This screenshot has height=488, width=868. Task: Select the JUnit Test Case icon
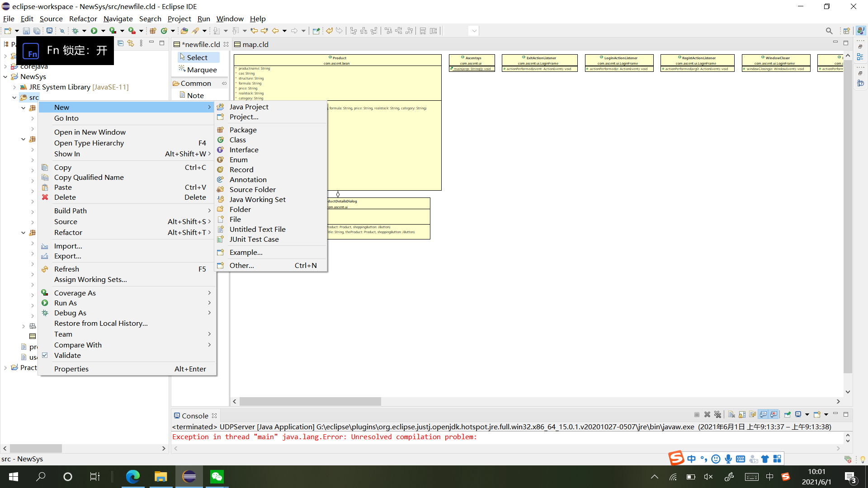221,239
